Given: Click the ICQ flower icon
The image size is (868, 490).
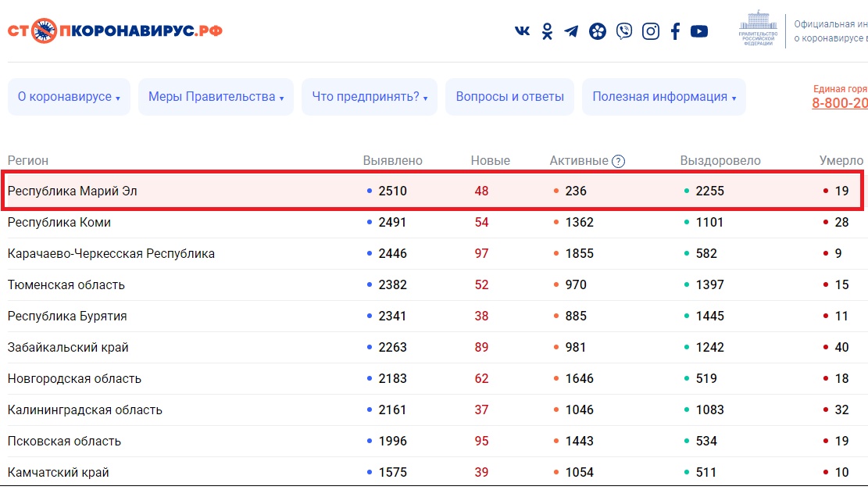Looking at the screenshot, I should pos(598,31).
